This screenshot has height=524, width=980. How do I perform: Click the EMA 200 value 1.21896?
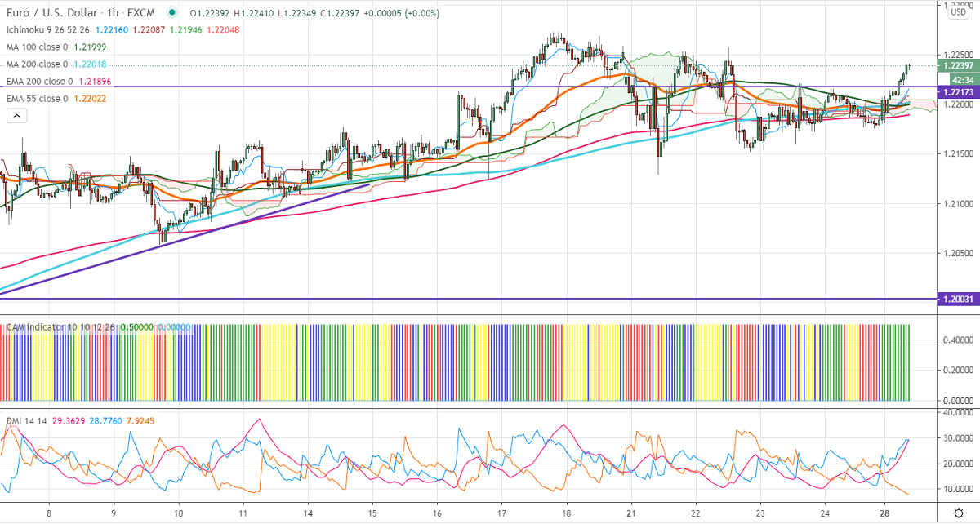click(94, 82)
